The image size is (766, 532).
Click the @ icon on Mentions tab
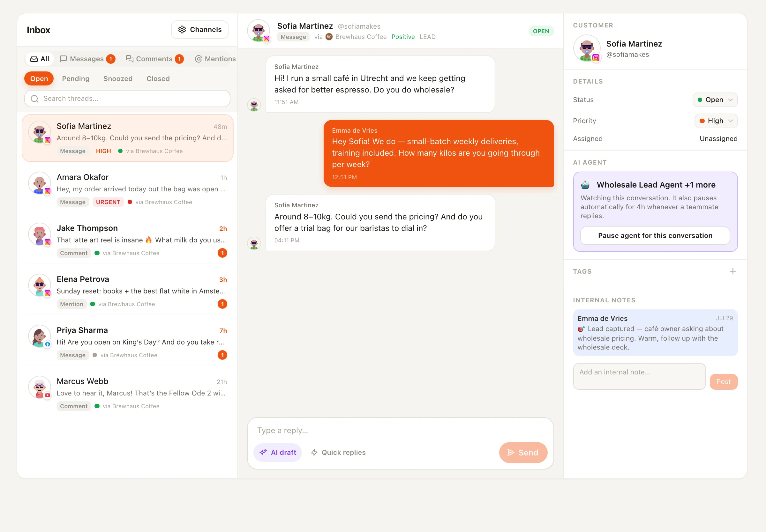pyautogui.click(x=199, y=59)
